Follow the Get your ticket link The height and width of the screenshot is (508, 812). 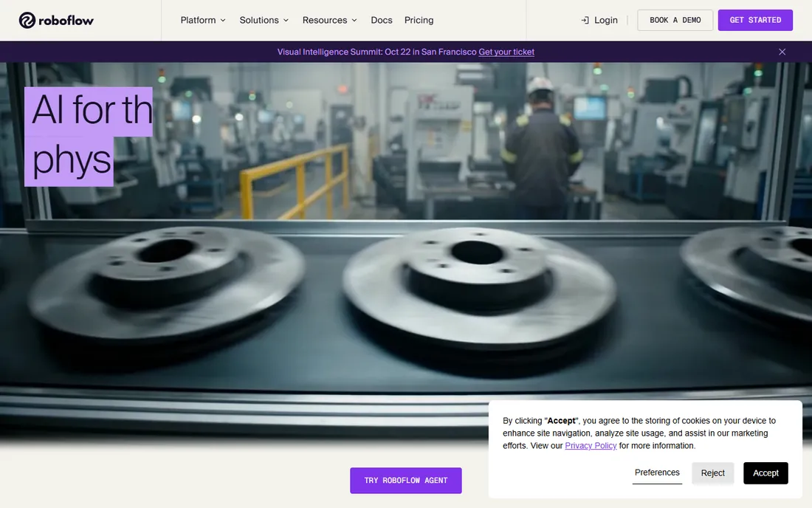click(506, 52)
